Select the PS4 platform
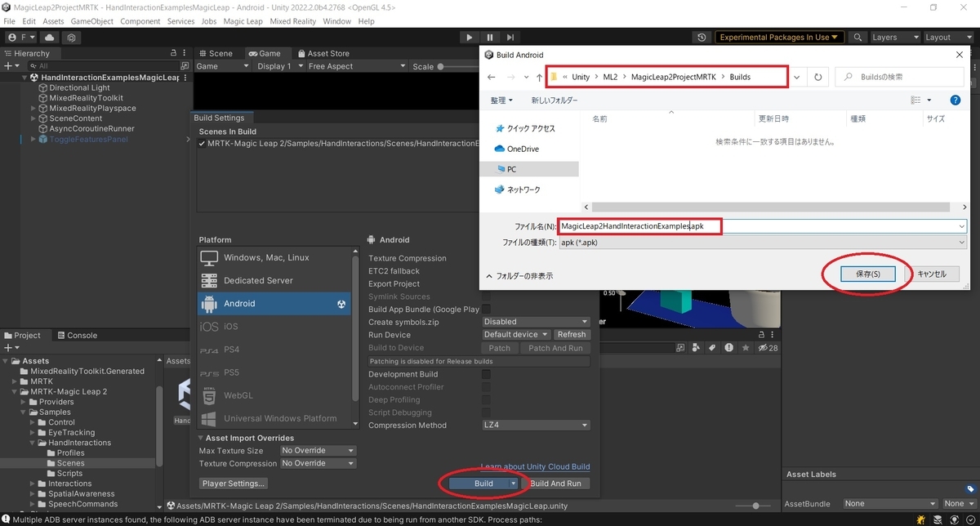The height and width of the screenshot is (526, 980). 276,349
